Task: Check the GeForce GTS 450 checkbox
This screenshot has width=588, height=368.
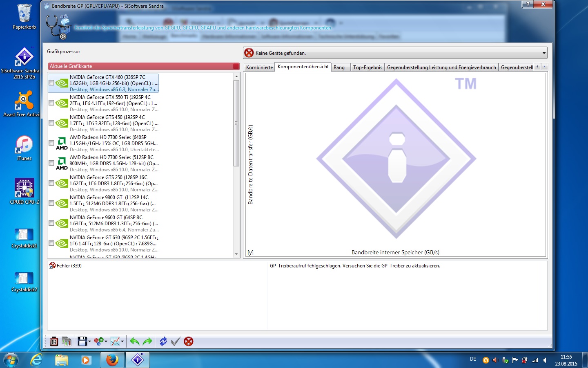Action: [51, 123]
